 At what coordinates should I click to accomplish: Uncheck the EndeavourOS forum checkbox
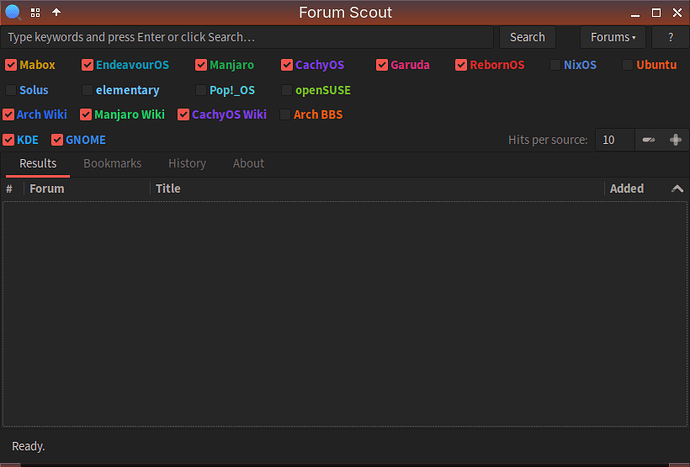click(88, 65)
